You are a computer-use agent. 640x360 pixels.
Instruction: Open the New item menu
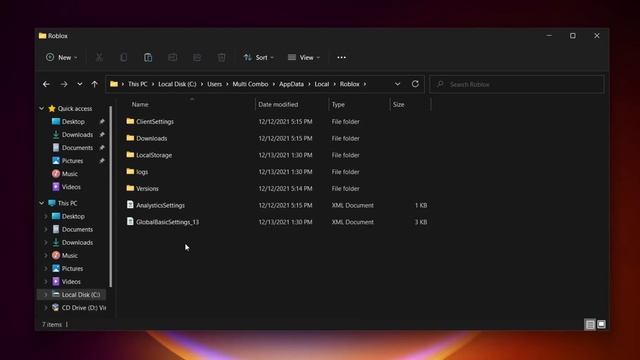[62, 58]
